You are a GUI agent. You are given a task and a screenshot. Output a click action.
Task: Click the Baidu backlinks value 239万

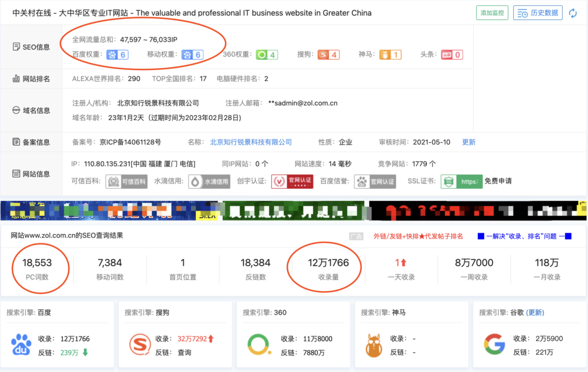[x=69, y=352]
